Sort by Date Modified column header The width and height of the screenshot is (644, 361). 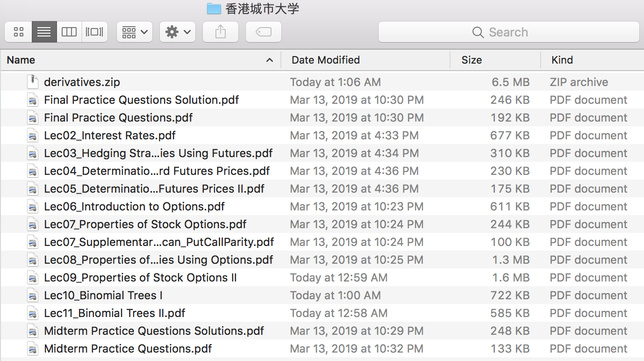pos(365,60)
